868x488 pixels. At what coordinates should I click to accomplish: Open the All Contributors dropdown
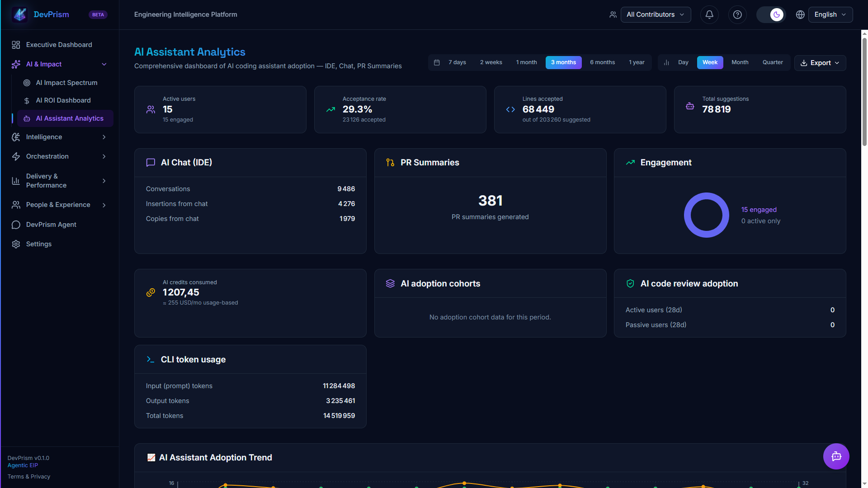click(656, 14)
